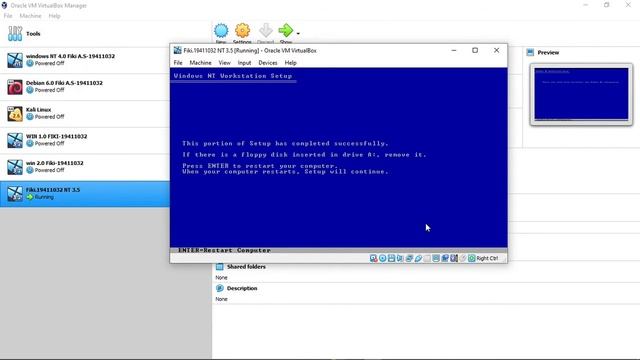Click the VM window title bar icon
The image size is (640, 360).
pyautogui.click(x=178, y=50)
